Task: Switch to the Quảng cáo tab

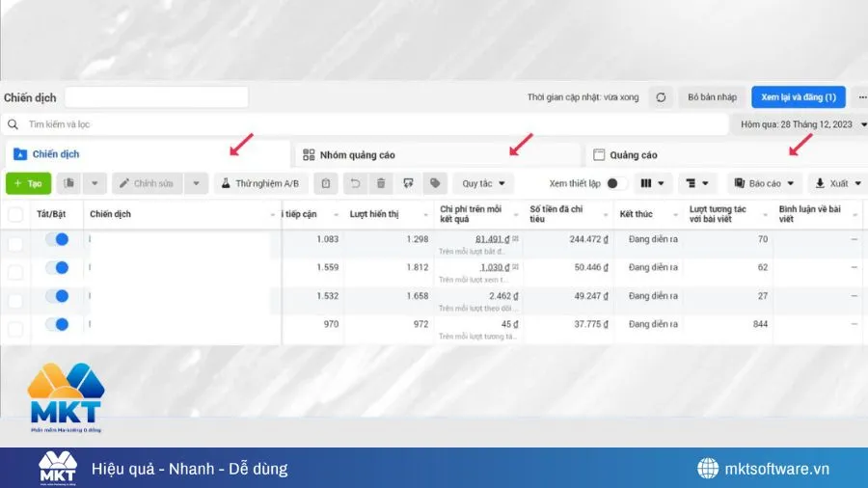Action: [633, 154]
